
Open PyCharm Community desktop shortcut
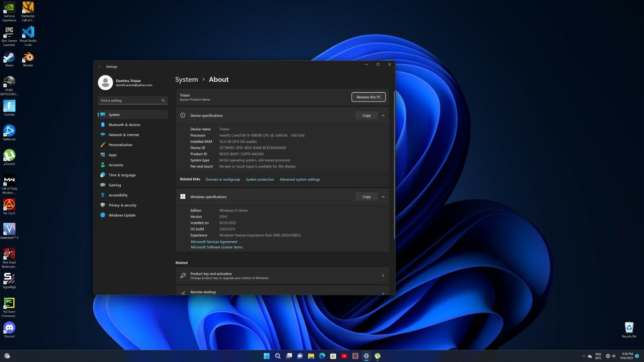coord(9,307)
